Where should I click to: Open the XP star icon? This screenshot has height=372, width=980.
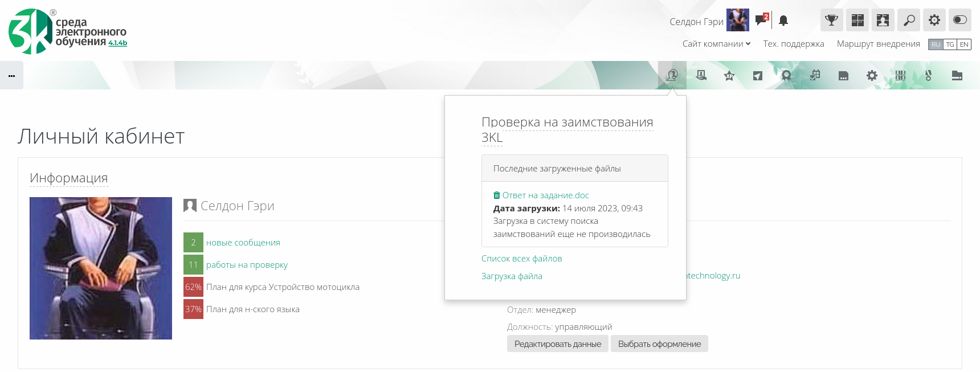(x=729, y=76)
